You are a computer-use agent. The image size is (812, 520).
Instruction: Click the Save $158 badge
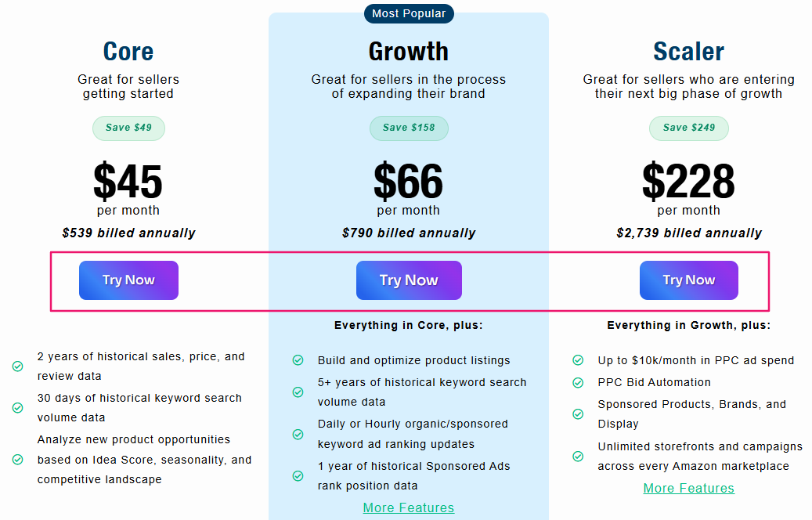(409, 128)
